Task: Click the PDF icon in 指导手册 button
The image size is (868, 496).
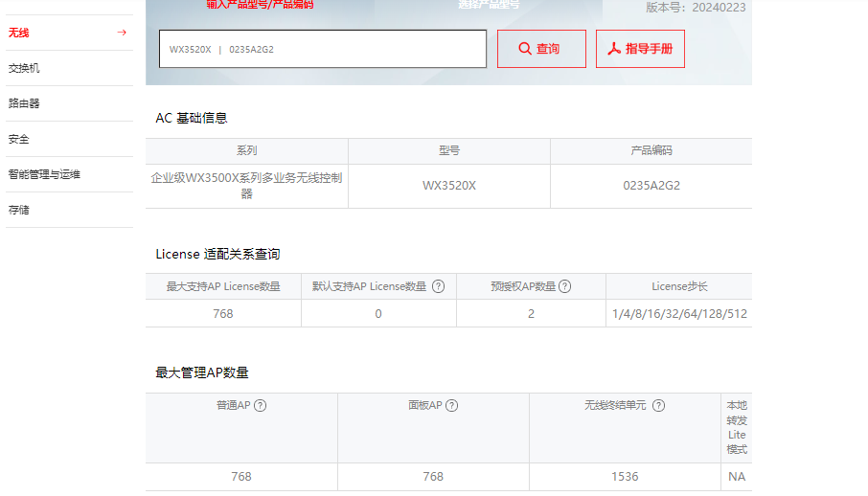Action: (x=614, y=49)
